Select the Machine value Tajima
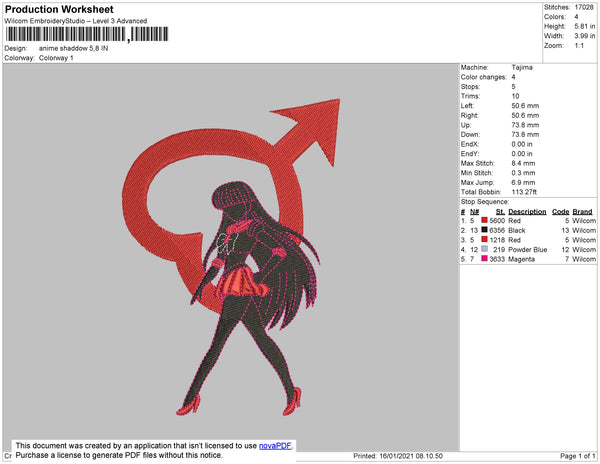Image resolution: width=600 pixels, height=464 pixels. click(x=522, y=67)
